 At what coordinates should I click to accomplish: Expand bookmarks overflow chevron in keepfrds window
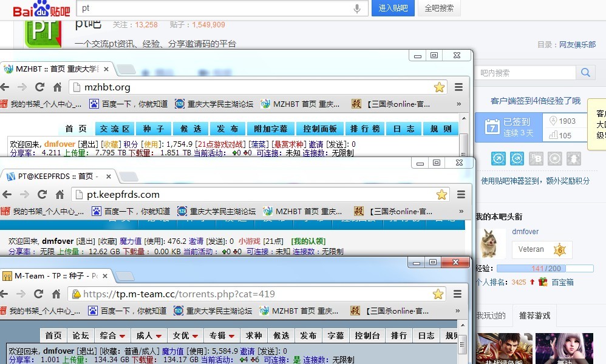[x=461, y=211]
